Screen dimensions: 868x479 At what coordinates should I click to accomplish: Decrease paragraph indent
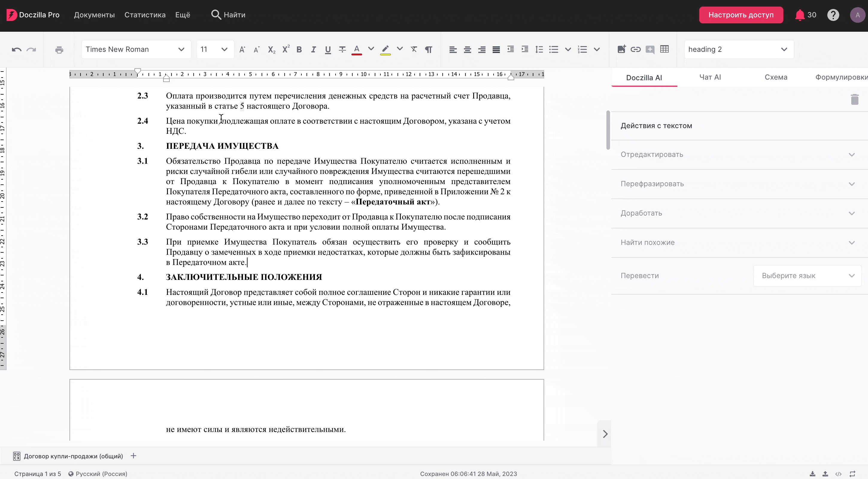click(x=511, y=50)
